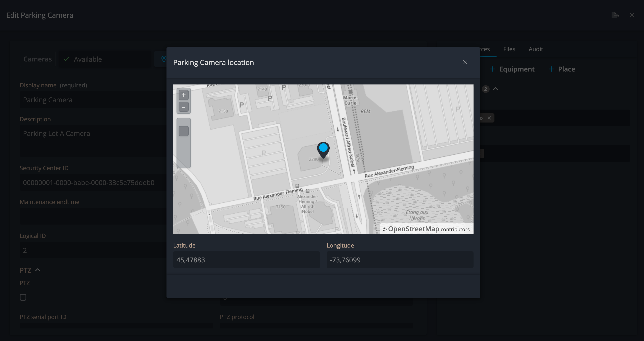644x341 pixels.
Task: Click the location pin icon beside Available
Action: [164, 59]
